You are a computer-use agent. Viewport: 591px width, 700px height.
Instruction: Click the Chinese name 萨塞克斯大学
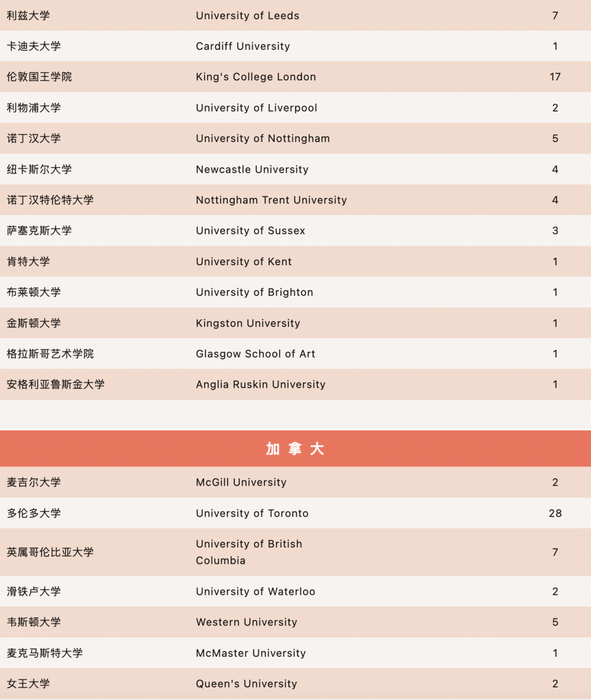[39, 231]
